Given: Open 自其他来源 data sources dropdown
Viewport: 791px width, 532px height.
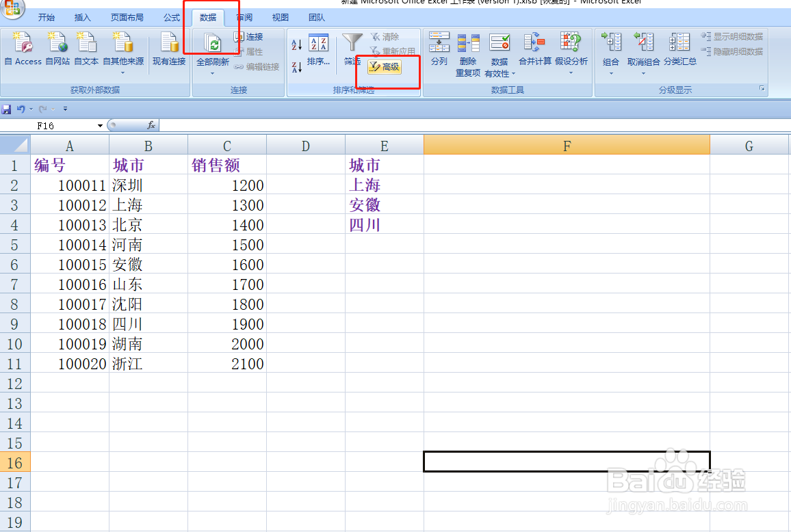Looking at the screenshot, I should [x=123, y=53].
